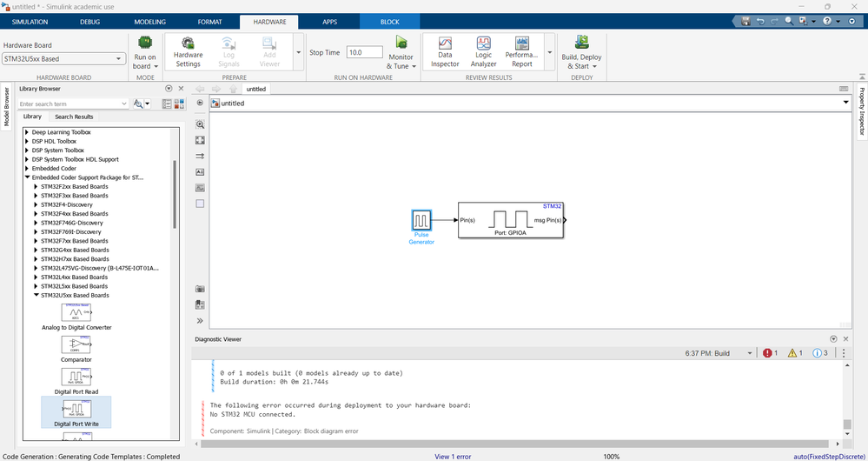868x461 pixels.
Task: Select STM32F4-Discovery tree item
Action: point(66,204)
